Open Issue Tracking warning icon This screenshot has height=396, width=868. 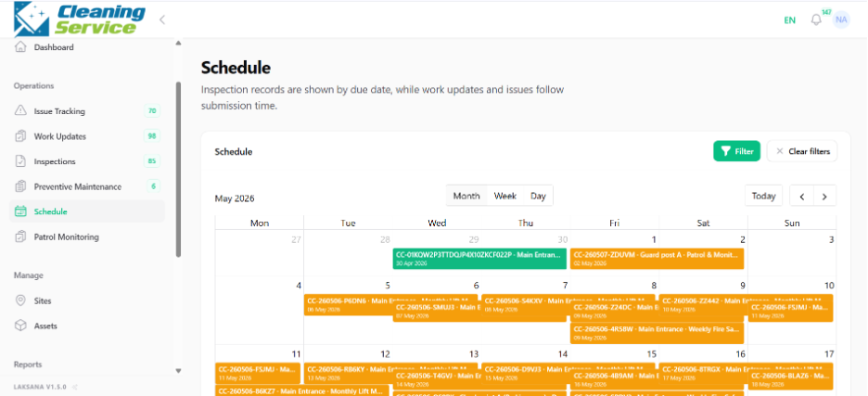(x=20, y=110)
